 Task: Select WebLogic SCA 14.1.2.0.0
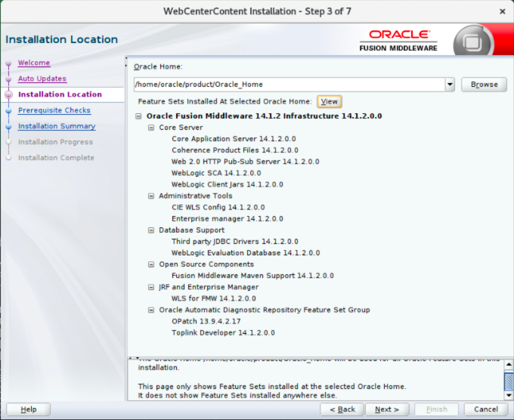pyautogui.click(x=216, y=173)
